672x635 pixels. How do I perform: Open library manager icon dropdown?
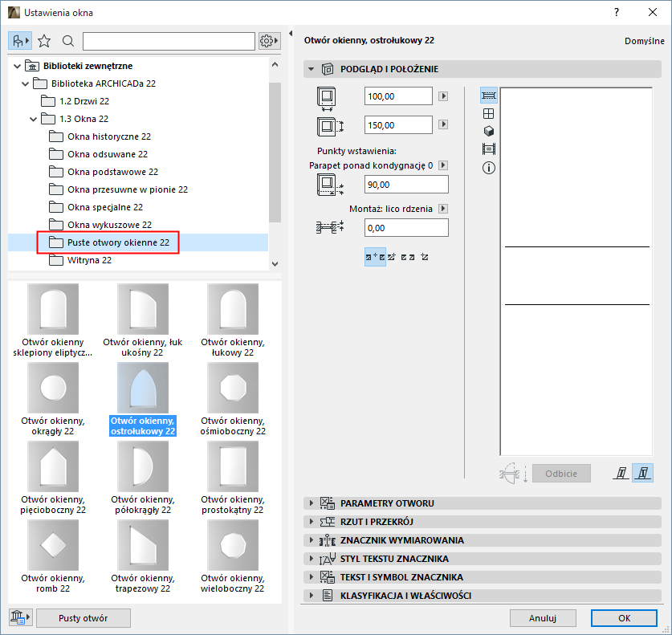pos(20,618)
